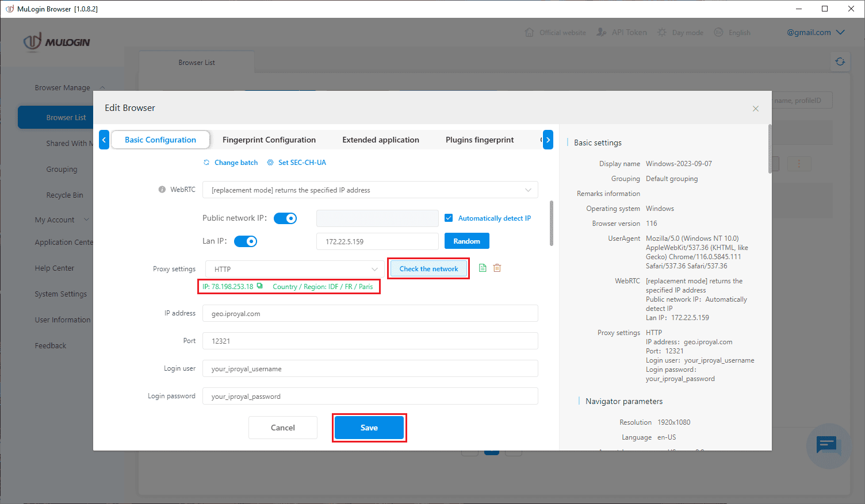Click the summary panel vertical scrollbar
865x504 pixels.
pyautogui.click(x=770, y=148)
